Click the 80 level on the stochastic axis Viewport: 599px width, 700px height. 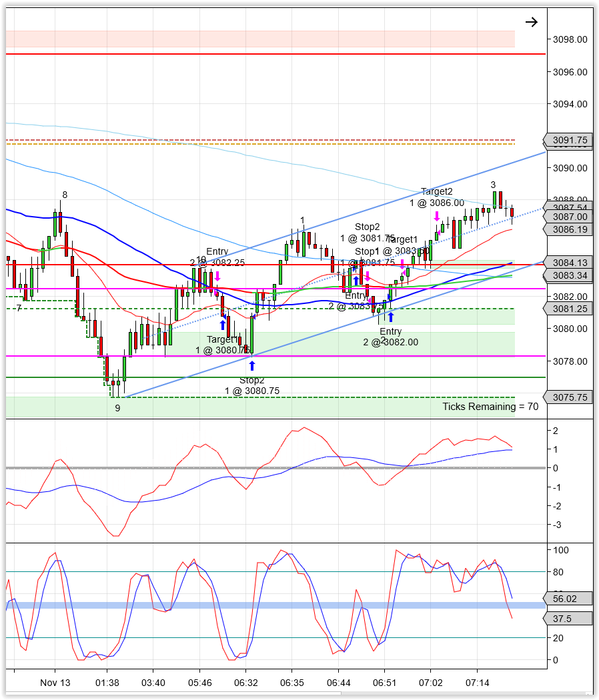tap(558, 572)
